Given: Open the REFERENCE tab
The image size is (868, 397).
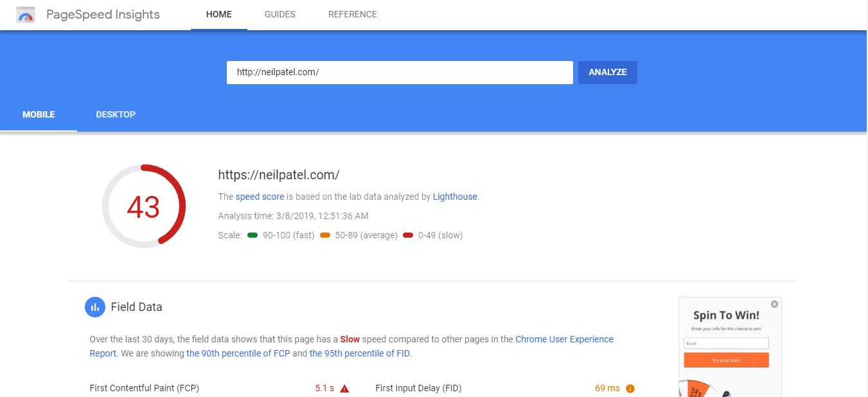Looking at the screenshot, I should 353,14.
